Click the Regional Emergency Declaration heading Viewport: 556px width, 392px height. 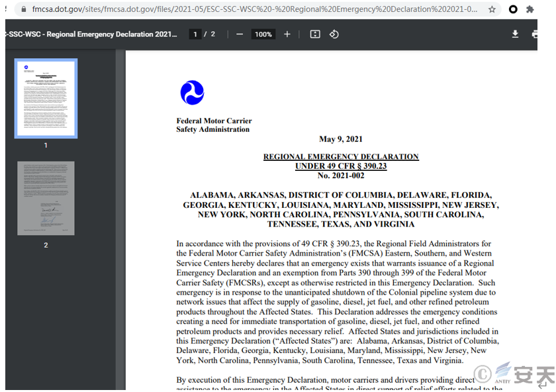tap(341, 157)
